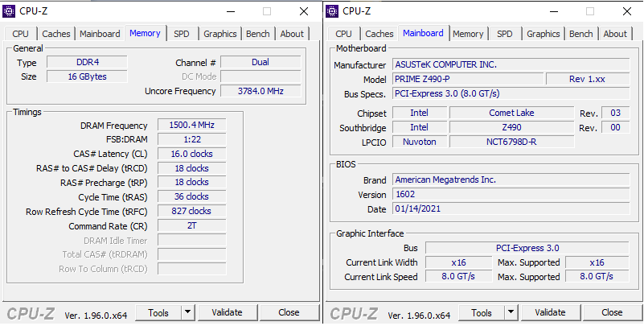644x326 pixels.
Task: Click BIOS date 01/14/2021 field
Action: [511, 208]
